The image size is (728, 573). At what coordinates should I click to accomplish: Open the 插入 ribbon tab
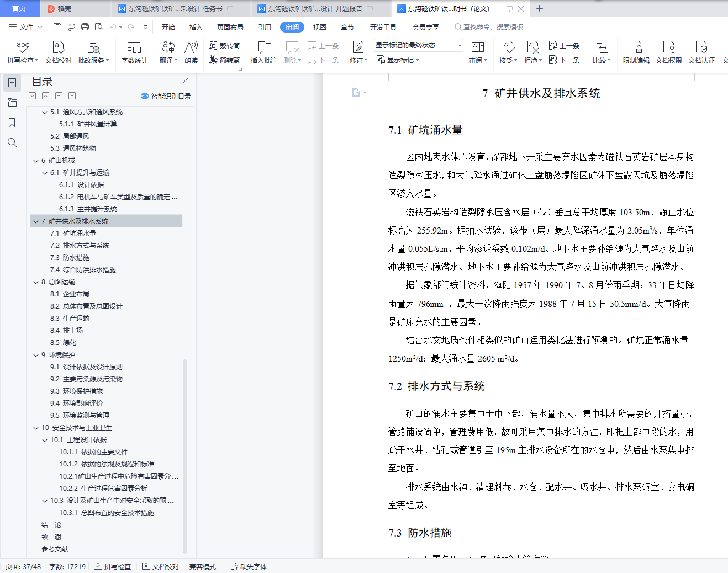pyautogui.click(x=196, y=27)
